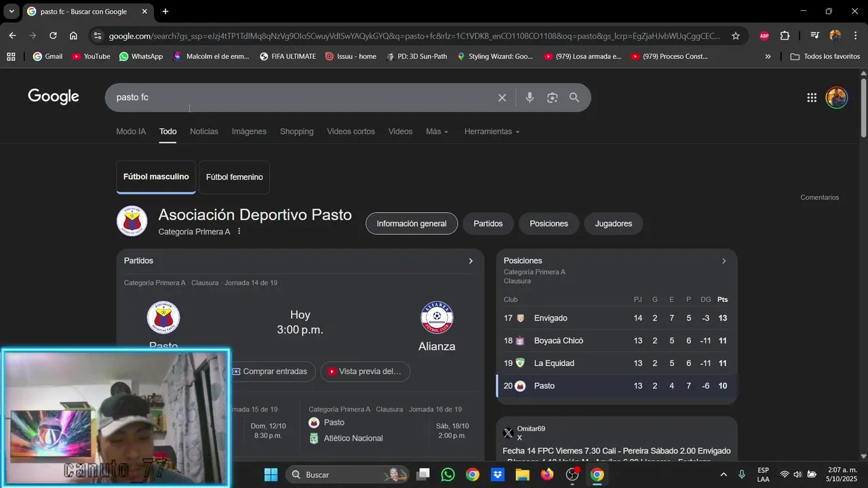Screen dimensions: 868x488
Task: Open the Gmail bookmark
Action: click(x=47, y=56)
